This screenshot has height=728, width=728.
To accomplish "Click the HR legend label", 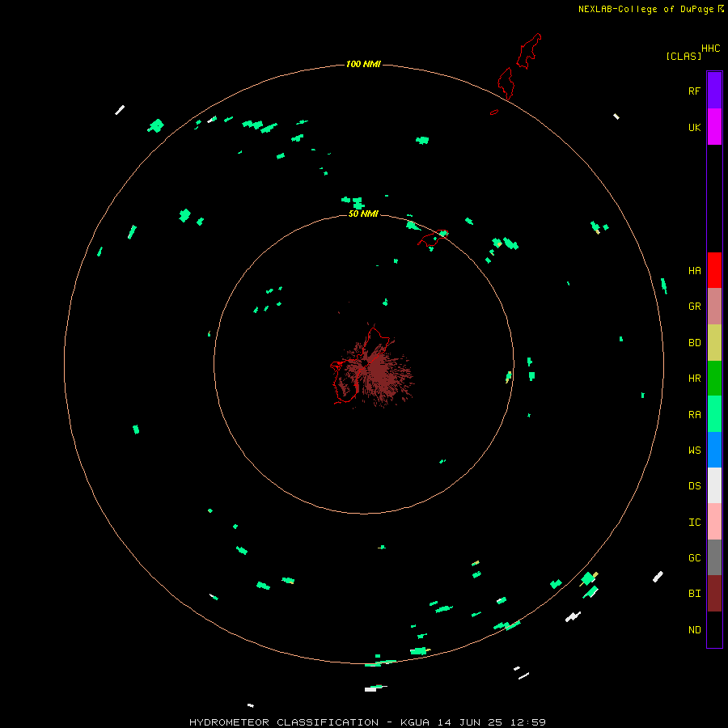I will [694, 379].
